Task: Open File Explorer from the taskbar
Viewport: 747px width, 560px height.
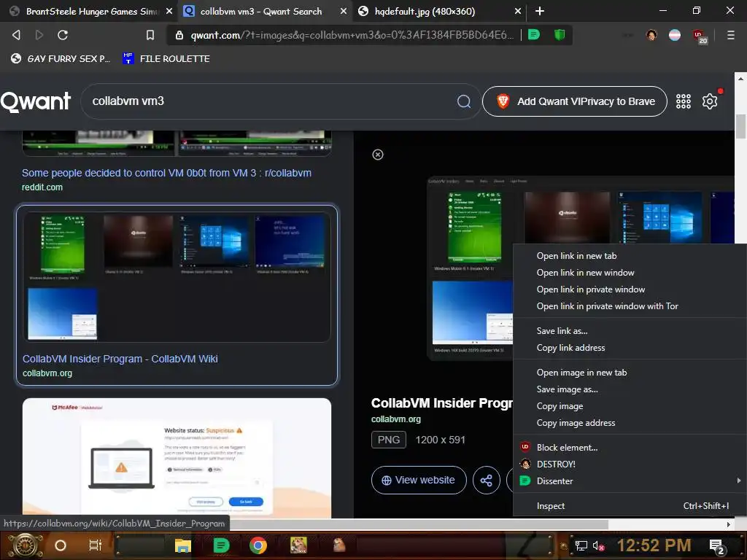Action: 182,545
